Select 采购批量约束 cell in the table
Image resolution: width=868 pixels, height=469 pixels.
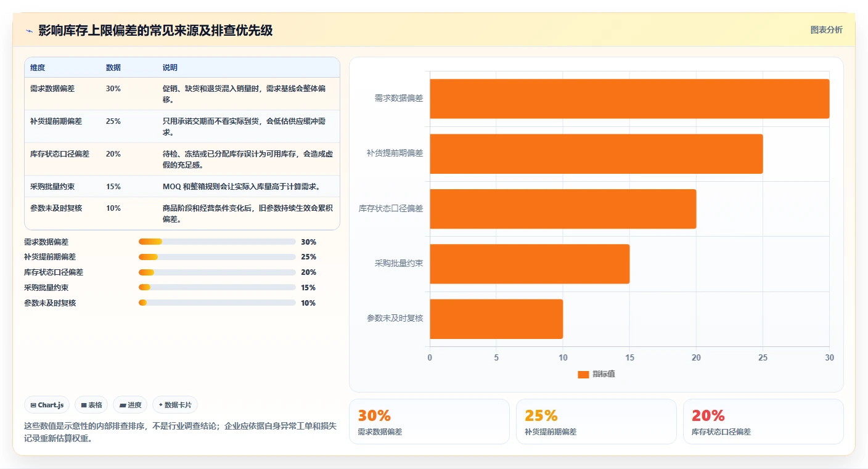point(52,187)
